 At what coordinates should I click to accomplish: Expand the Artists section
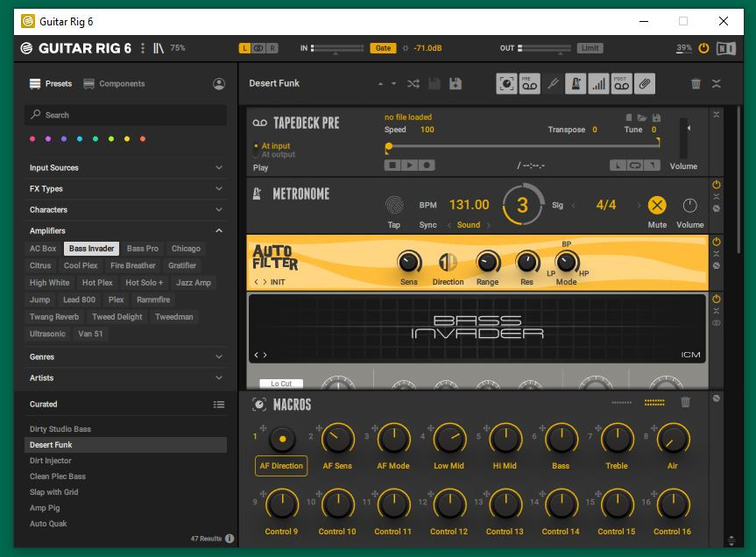coord(125,378)
